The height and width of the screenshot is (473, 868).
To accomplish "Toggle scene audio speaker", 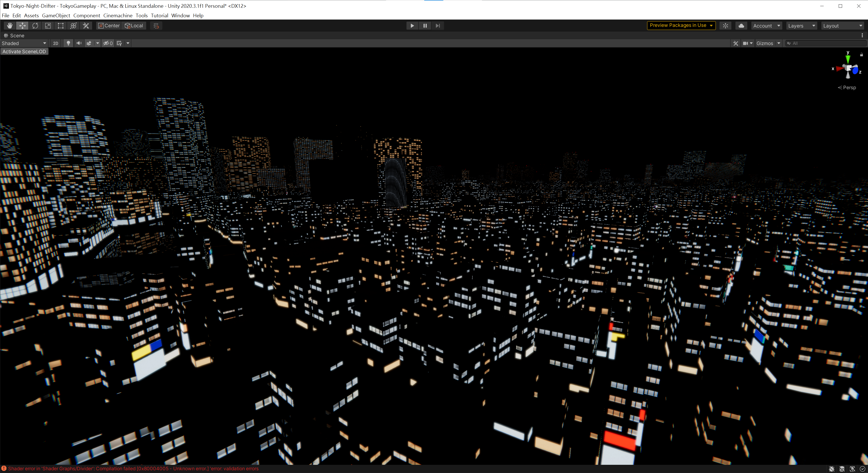I will (x=79, y=43).
